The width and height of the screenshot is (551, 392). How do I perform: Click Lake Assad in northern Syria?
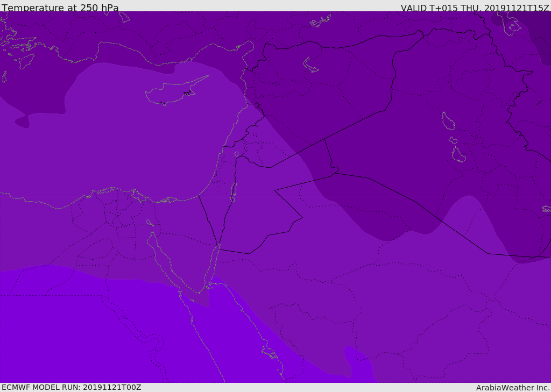click(x=311, y=66)
